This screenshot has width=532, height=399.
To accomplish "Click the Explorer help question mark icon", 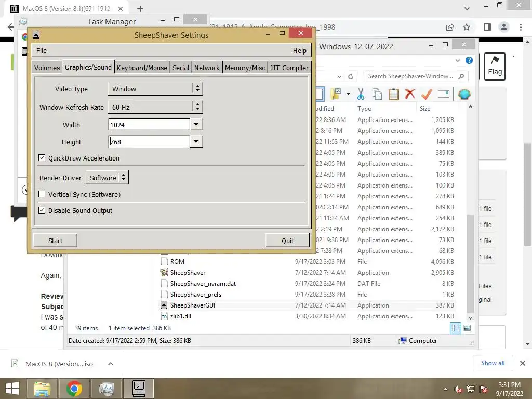I will coord(469,60).
